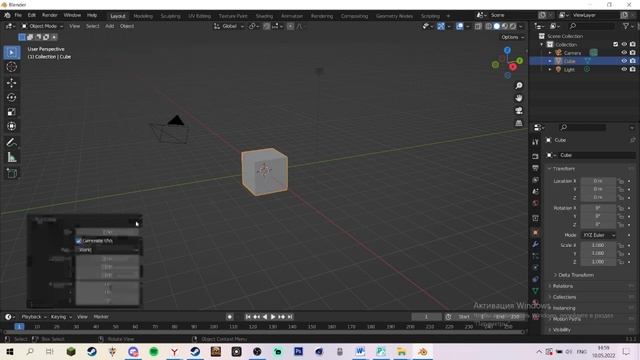The width and height of the screenshot is (640, 360).
Task: Open the Object properties orange tab
Action: 536,232
